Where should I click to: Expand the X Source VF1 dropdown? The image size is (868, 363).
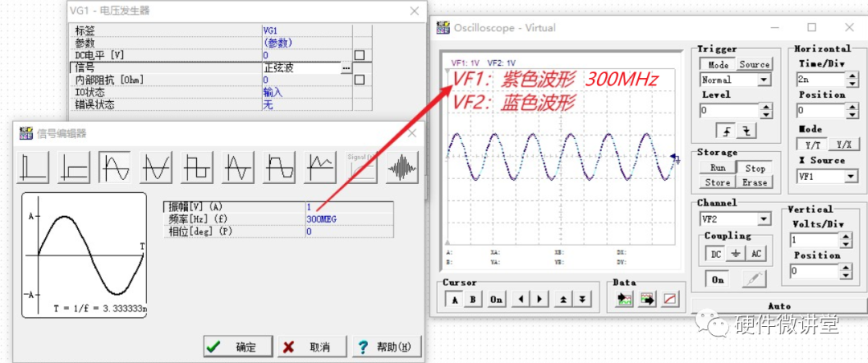850,176
